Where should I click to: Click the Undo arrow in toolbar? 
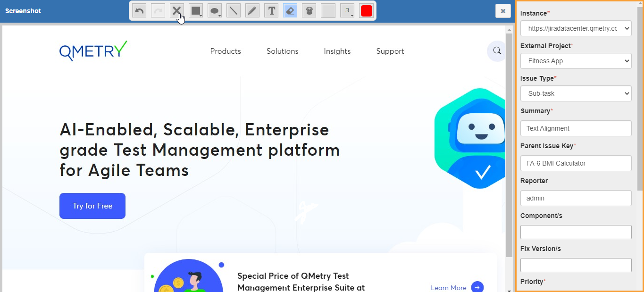(x=139, y=11)
